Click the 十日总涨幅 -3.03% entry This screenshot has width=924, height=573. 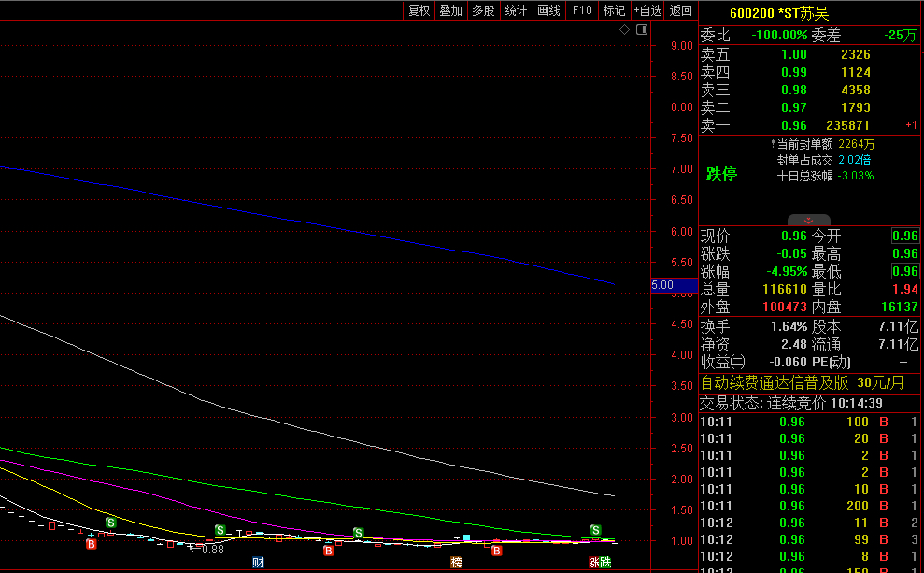[x=825, y=176]
